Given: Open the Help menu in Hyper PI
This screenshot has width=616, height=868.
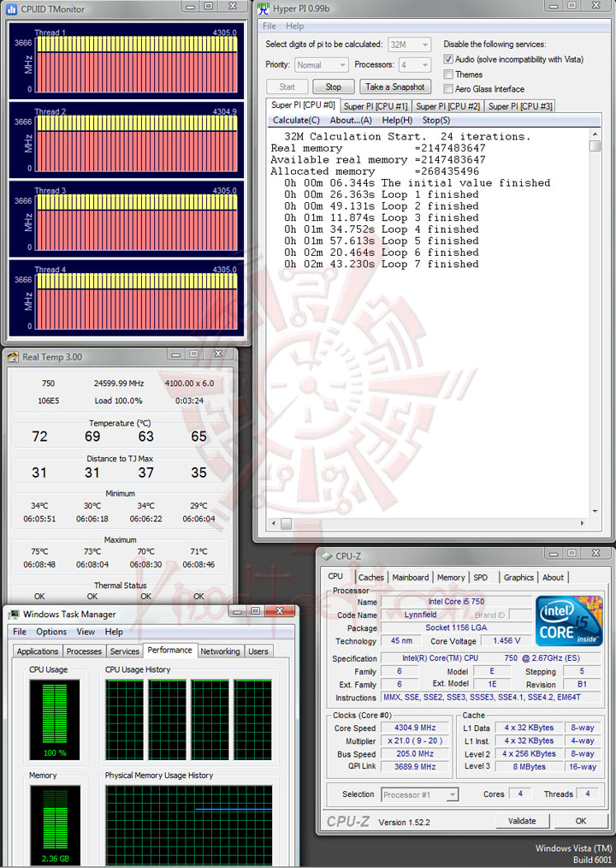Looking at the screenshot, I should pyautogui.click(x=294, y=26).
